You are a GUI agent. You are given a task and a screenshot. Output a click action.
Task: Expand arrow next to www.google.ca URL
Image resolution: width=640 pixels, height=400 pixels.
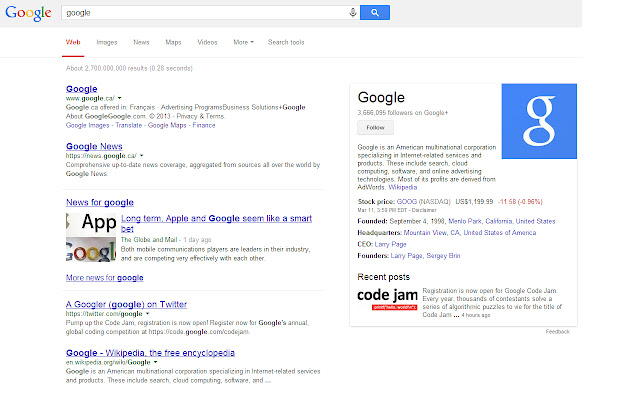[x=120, y=98]
